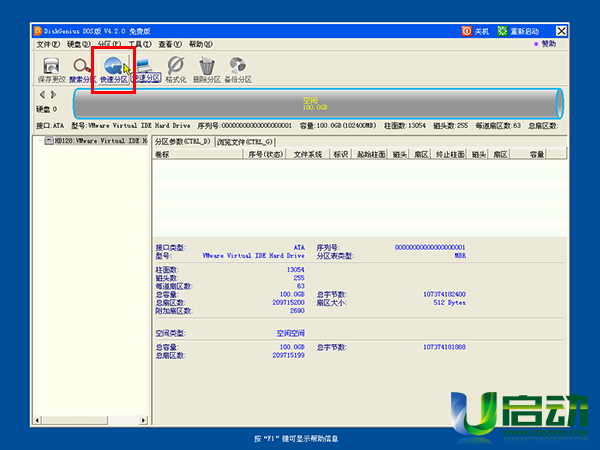Click the 209715200 total sectors value
This screenshot has height=450, width=600.
pos(289,303)
